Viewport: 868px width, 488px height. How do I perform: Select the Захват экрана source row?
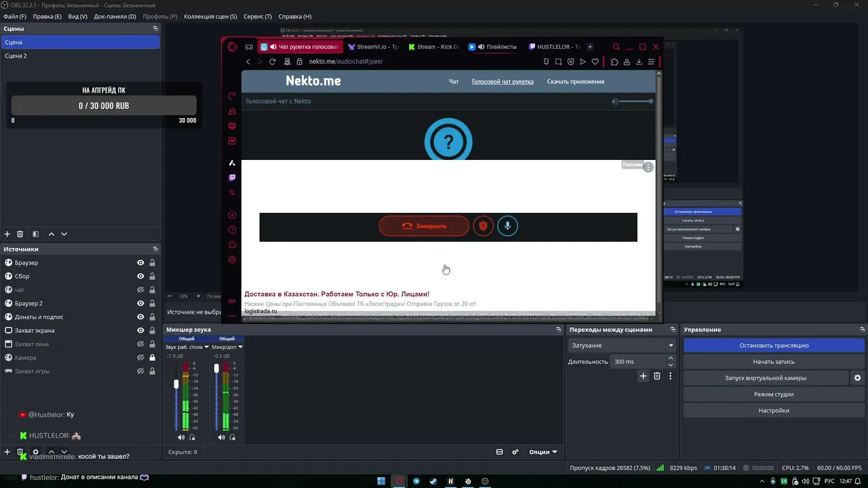click(x=80, y=331)
